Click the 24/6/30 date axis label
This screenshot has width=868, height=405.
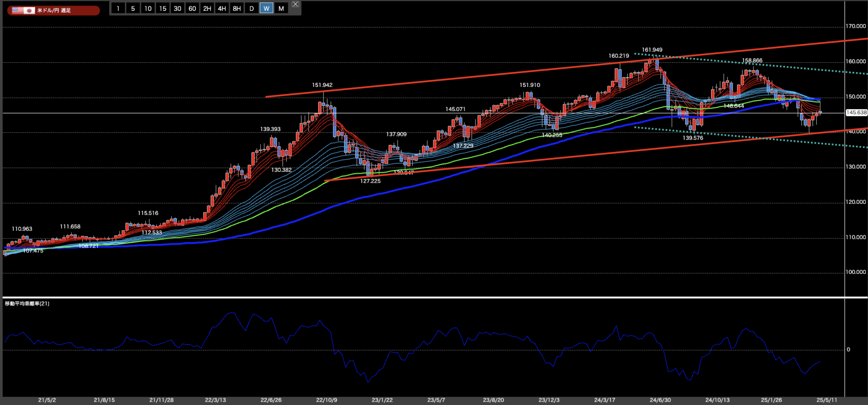(660, 400)
